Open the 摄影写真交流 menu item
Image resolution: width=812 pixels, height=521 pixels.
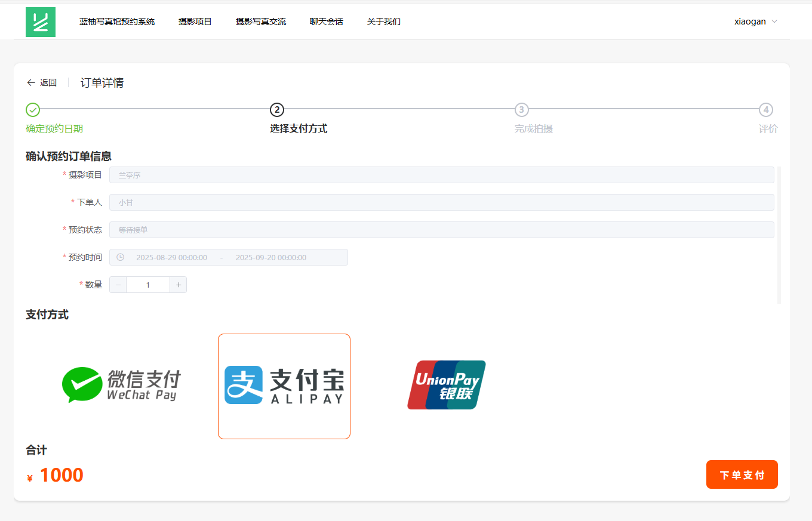(261, 21)
